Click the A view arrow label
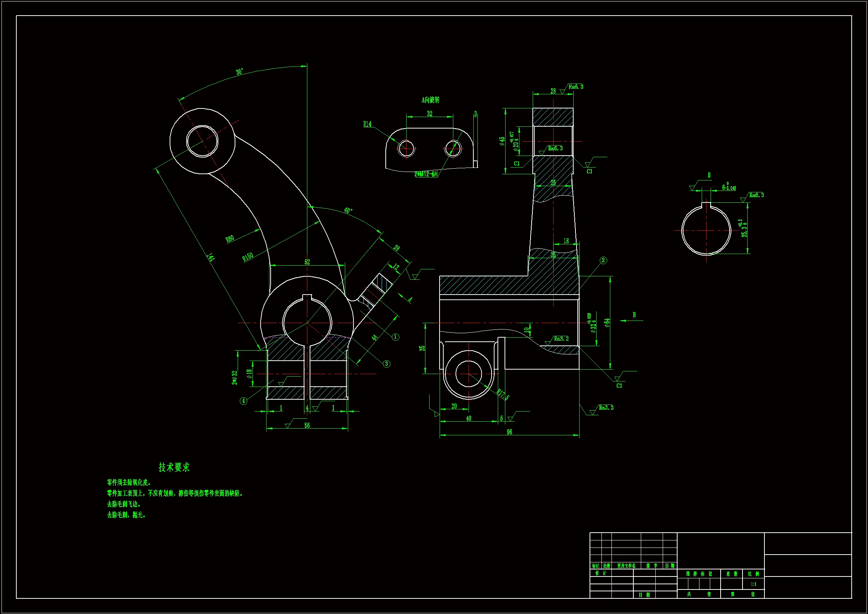 click(x=409, y=299)
